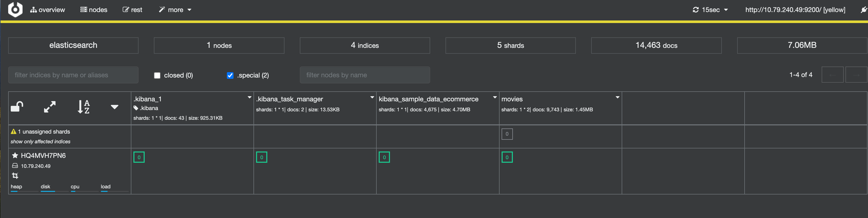
Task: Uncheck the .special (2) checkbox
Action: point(230,75)
